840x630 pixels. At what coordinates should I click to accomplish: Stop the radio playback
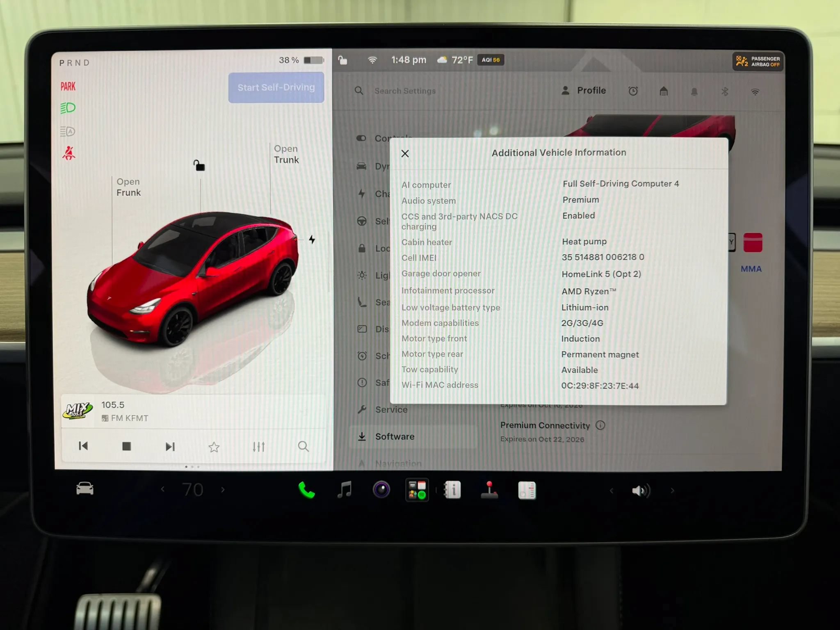tap(127, 446)
